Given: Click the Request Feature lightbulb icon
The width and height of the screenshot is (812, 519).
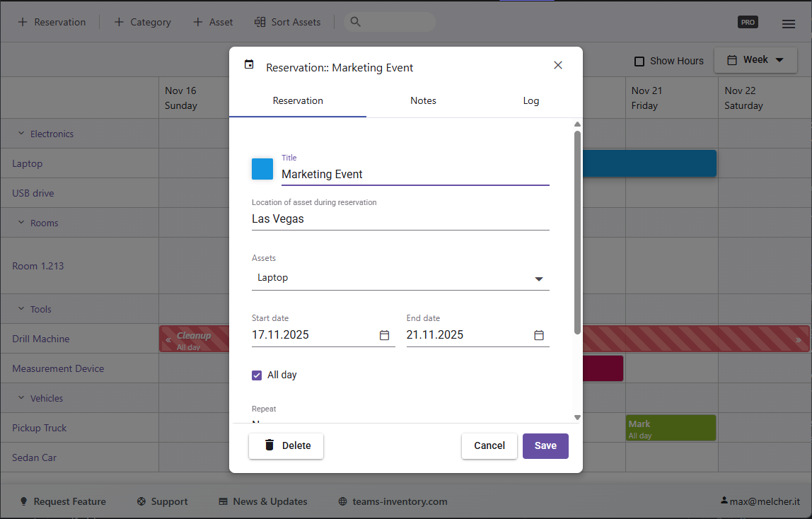Looking at the screenshot, I should (x=23, y=501).
